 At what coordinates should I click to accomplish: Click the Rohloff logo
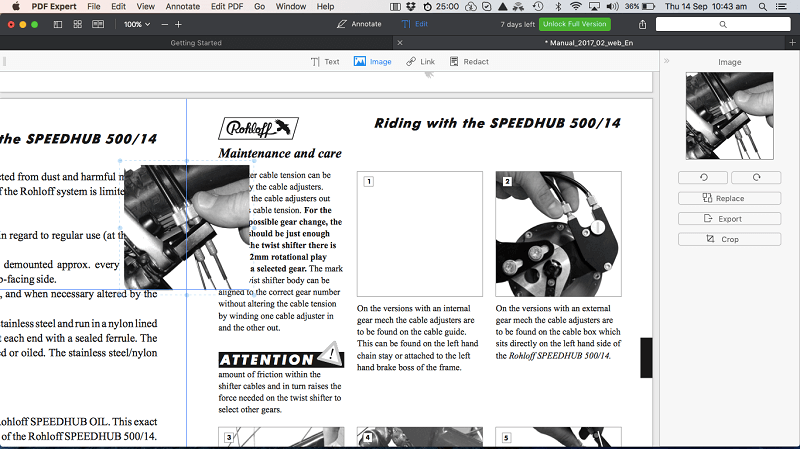[258, 128]
